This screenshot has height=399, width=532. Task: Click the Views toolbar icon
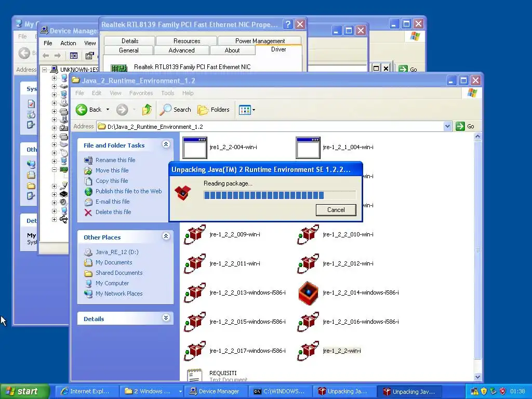(245, 110)
